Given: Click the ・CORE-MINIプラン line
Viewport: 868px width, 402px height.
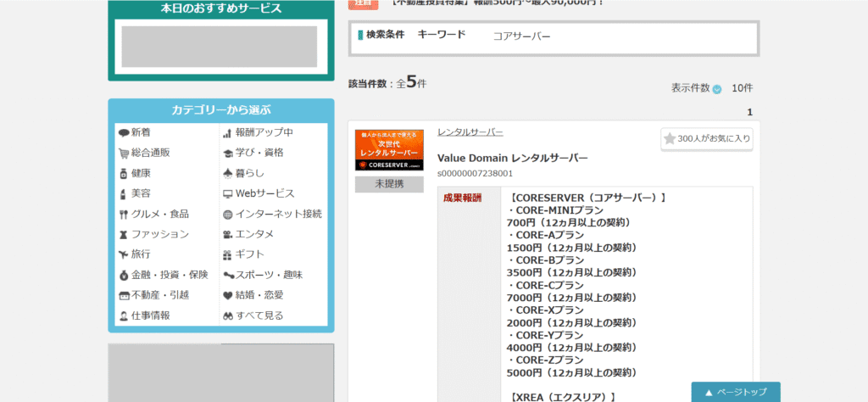Looking at the screenshot, I should 555,210.
